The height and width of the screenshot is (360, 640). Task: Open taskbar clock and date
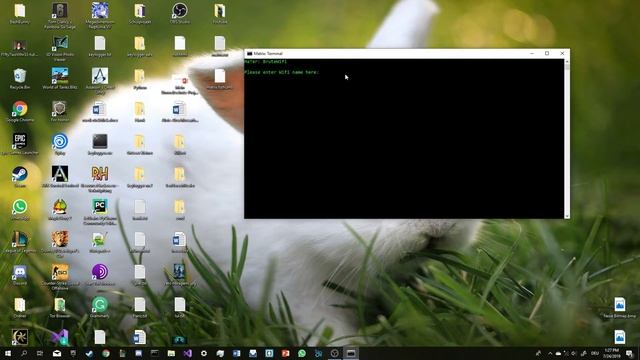pos(611,353)
